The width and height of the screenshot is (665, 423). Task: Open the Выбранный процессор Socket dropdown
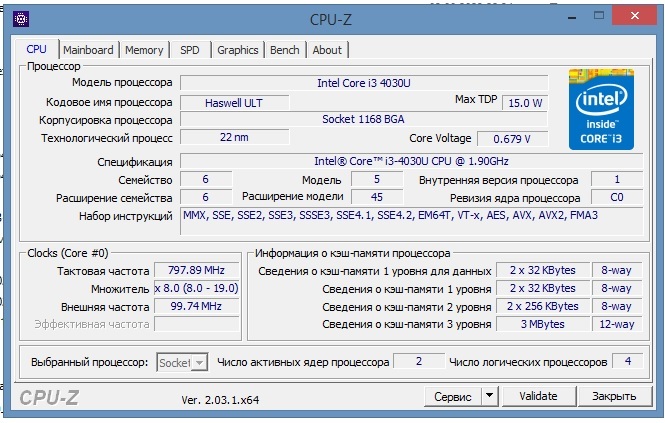point(182,362)
